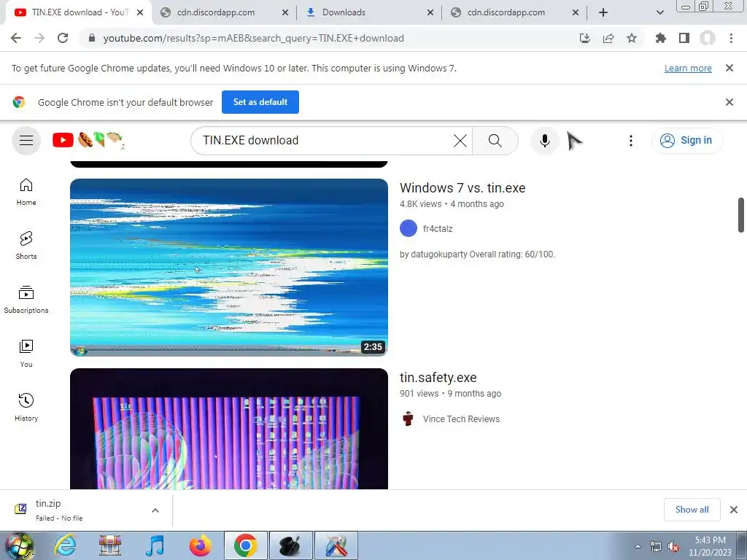Image resolution: width=747 pixels, height=560 pixels.
Task: Click the Chrome icon in the taskbar
Action: coord(245,545)
